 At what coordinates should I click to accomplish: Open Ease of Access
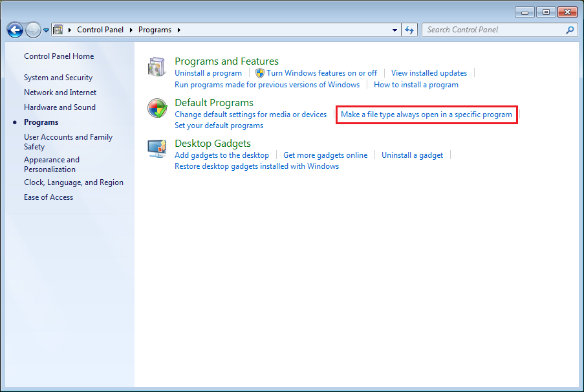click(x=49, y=197)
